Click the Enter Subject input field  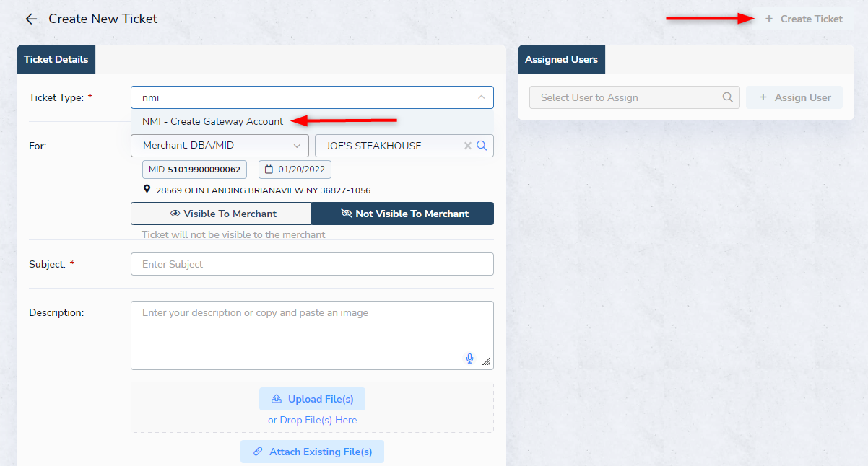click(312, 264)
